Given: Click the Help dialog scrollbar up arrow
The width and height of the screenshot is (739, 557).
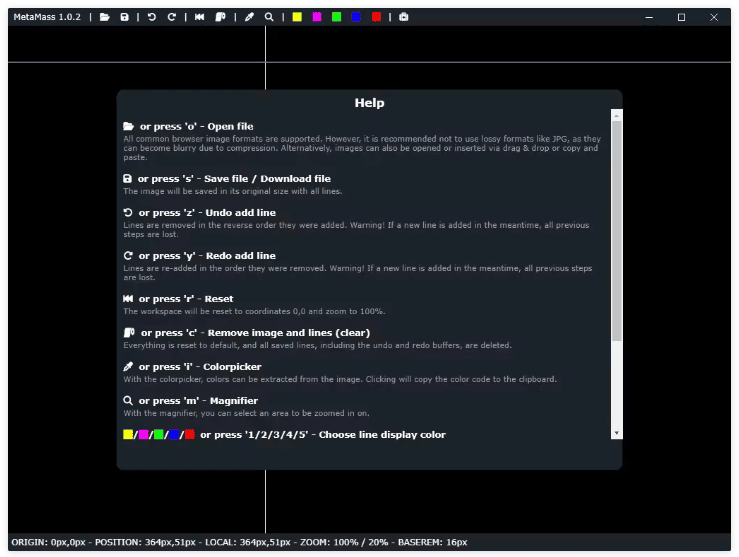Looking at the screenshot, I should tap(616, 115).
